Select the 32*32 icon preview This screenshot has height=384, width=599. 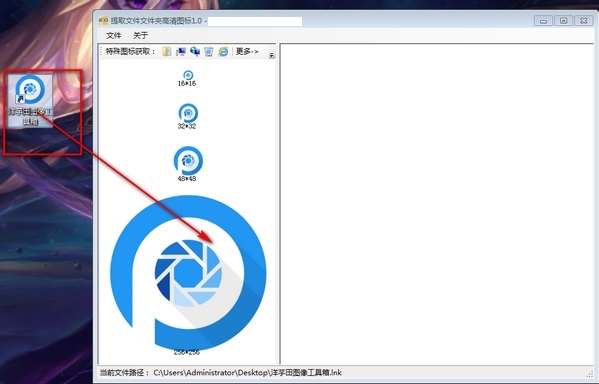188,113
